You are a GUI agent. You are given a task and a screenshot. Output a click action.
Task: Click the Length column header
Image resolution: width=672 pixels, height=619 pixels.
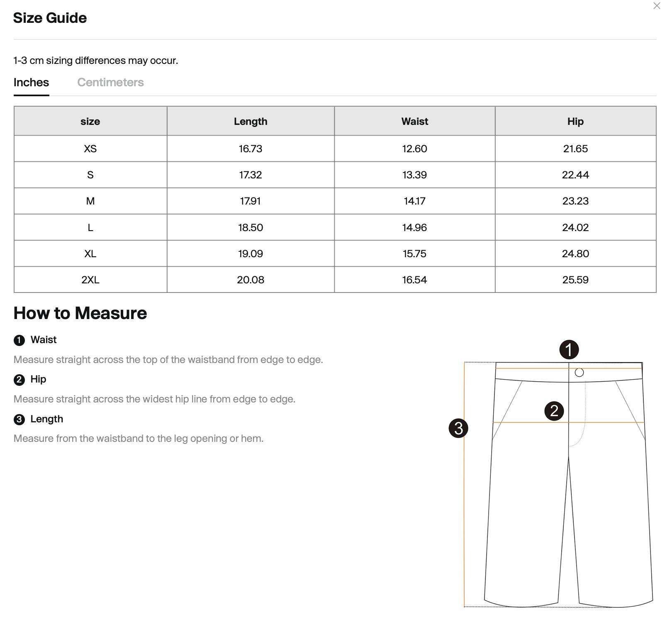[251, 121]
